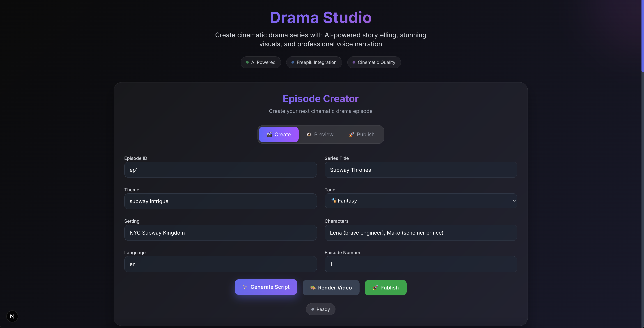The height and width of the screenshot is (328, 644).
Task: Click the Next.js dev tools icon
Action: [12, 316]
